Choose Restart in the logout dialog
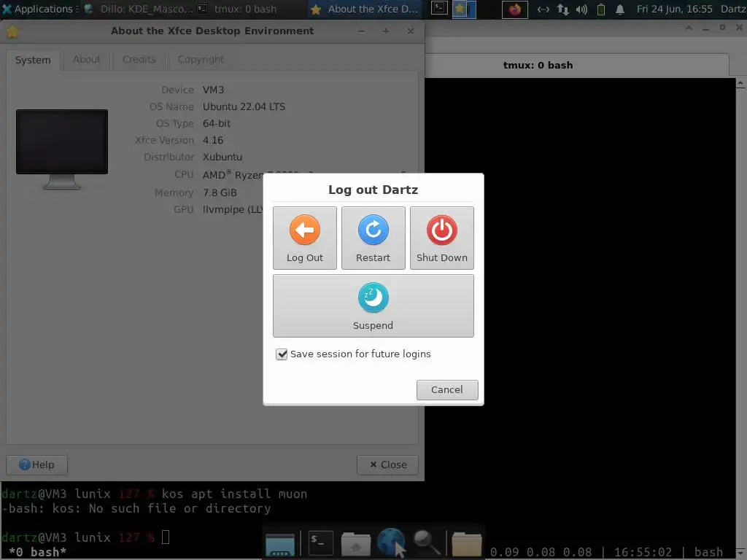This screenshot has width=747, height=560. (x=373, y=238)
